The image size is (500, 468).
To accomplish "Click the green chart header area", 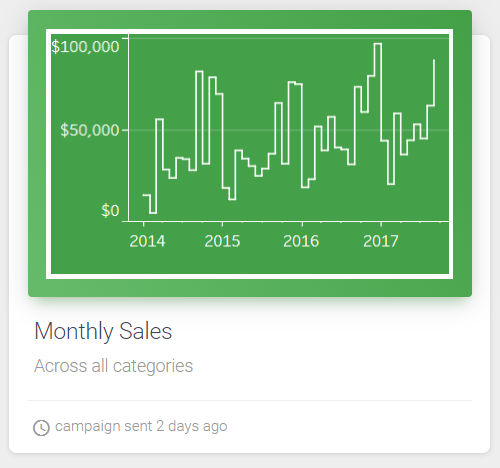I will click(250, 153).
